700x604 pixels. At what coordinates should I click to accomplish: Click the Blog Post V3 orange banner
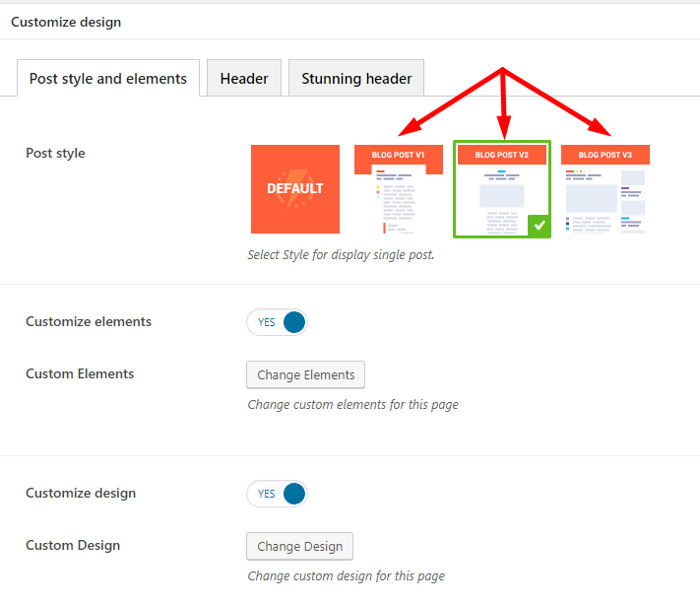pos(605,155)
